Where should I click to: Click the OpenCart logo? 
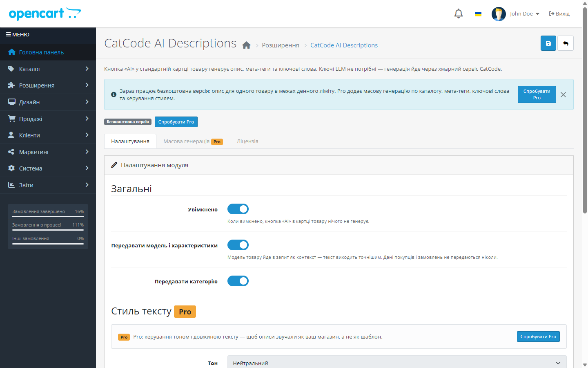coord(45,14)
